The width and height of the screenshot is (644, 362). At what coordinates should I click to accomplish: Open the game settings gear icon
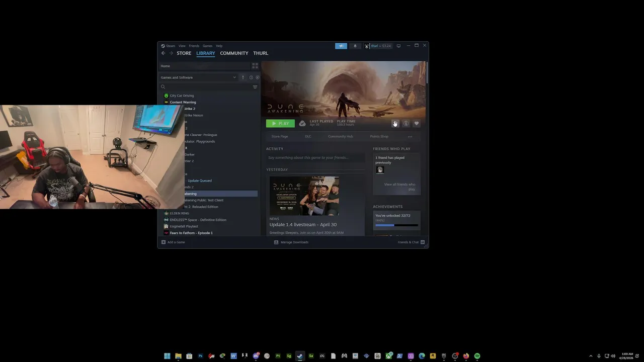click(395, 124)
